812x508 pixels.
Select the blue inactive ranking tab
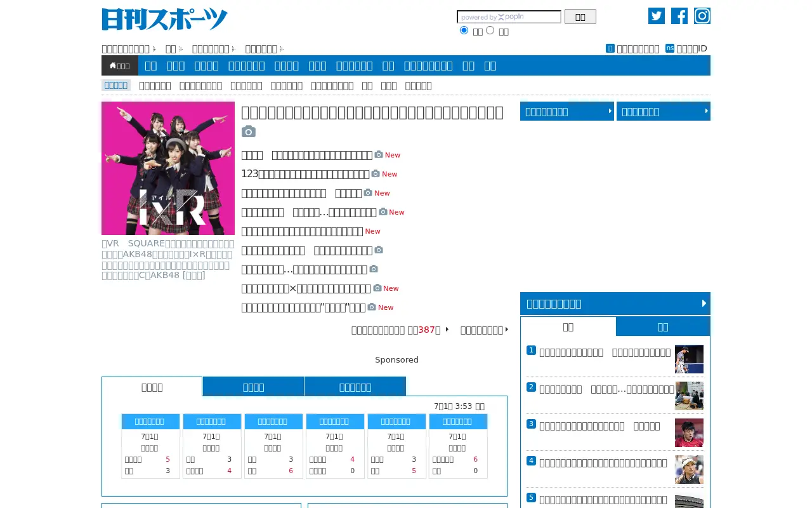pyautogui.click(x=663, y=326)
